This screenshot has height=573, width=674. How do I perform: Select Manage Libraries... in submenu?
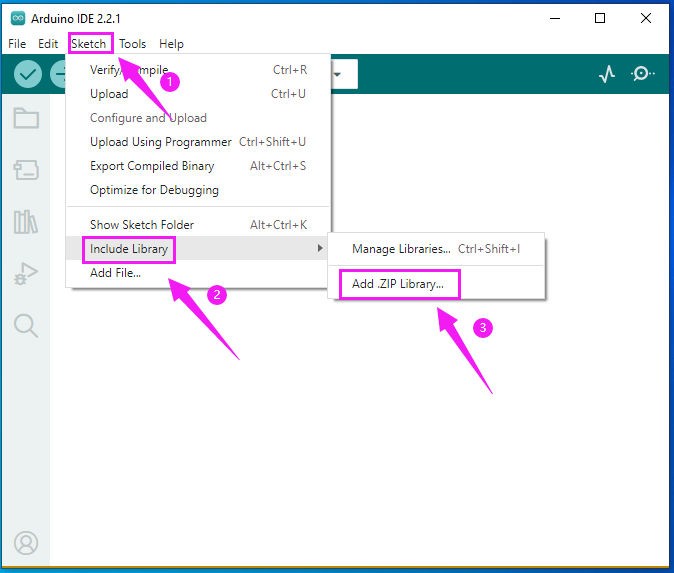(436, 249)
